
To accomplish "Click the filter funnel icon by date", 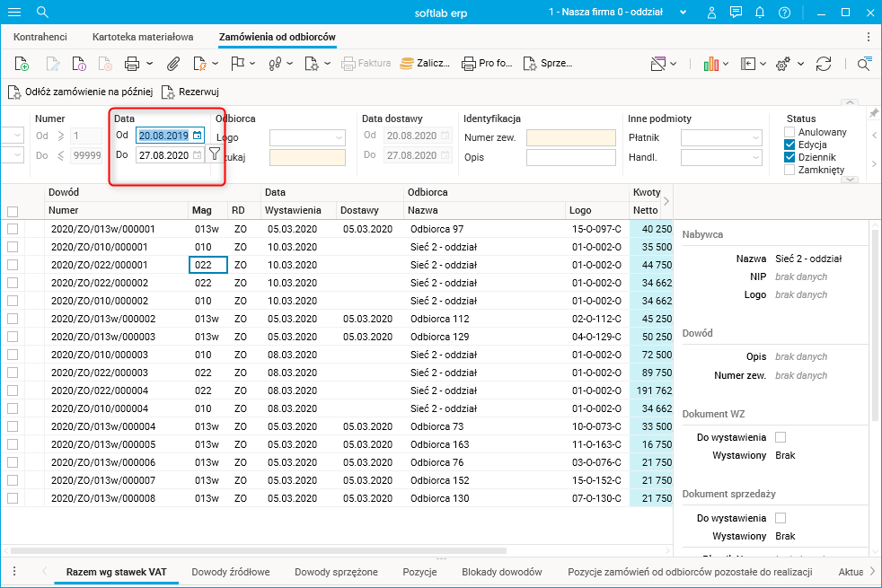I will [x=214, y=154].
